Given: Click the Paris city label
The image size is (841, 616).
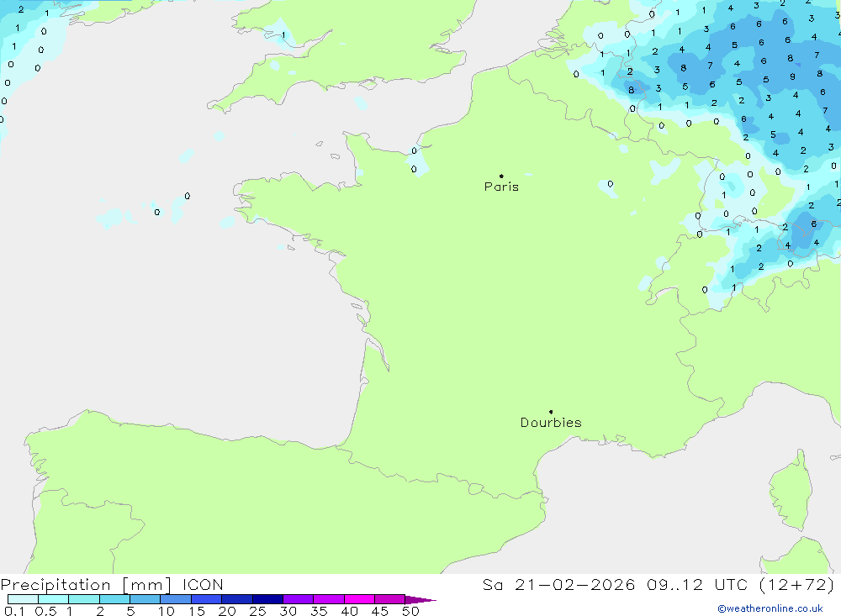Looking at the screenshot, I should (x=501, y=187).
